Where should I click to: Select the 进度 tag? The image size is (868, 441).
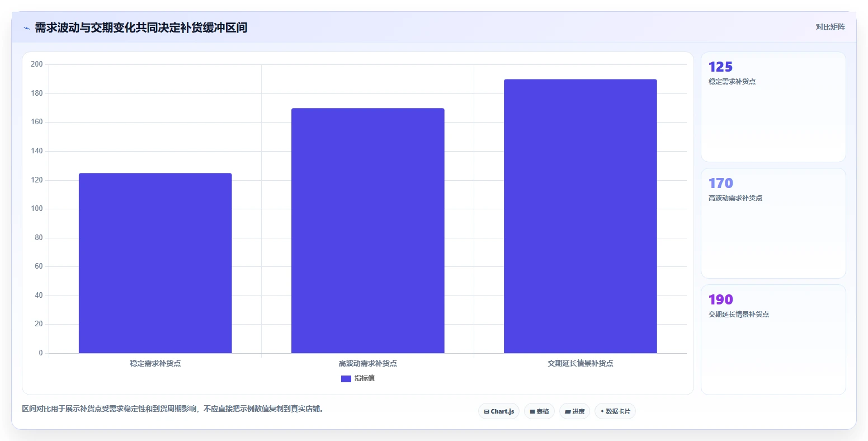(574, 411)
